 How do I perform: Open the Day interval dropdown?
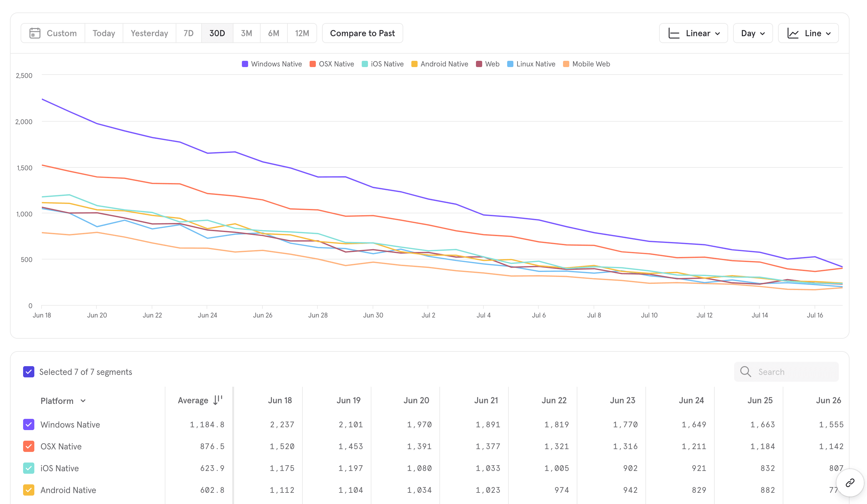[752, 33]
